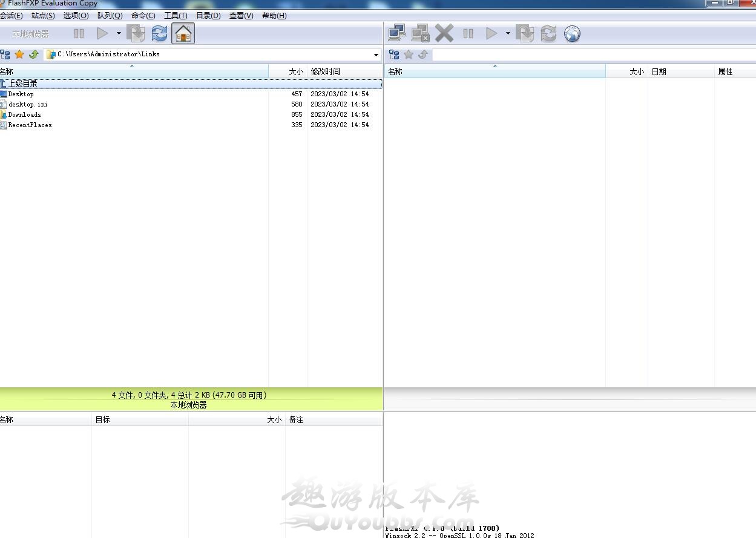Select the Desktop entry in local list

click(x=191, y=94)
